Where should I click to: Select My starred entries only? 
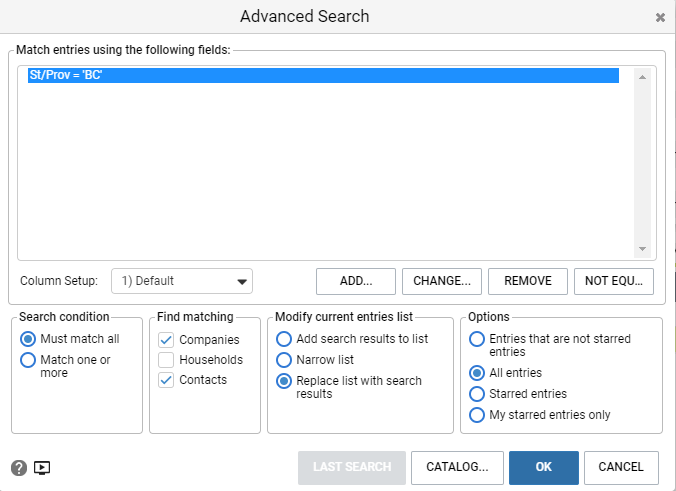coord(477,415)
